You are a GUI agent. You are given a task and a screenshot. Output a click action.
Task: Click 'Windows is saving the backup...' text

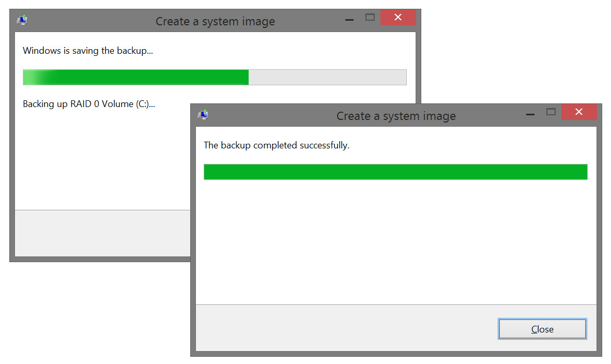pyautogui.click(x=88, y=51)
